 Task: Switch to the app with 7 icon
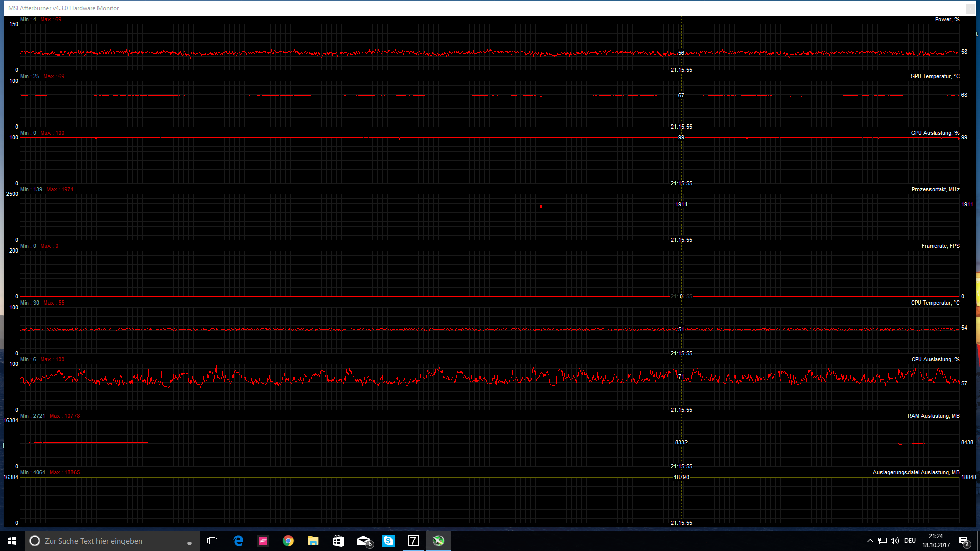coord(413,541)
